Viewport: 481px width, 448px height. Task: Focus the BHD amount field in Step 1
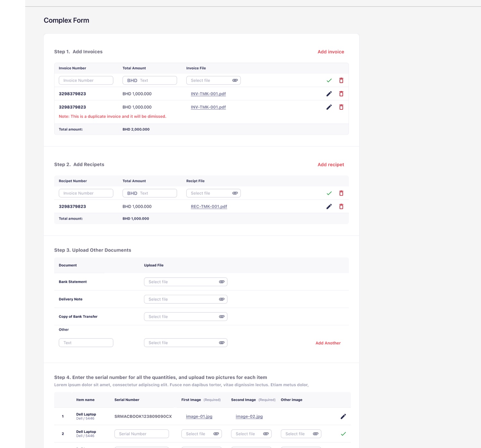[150, 81]
